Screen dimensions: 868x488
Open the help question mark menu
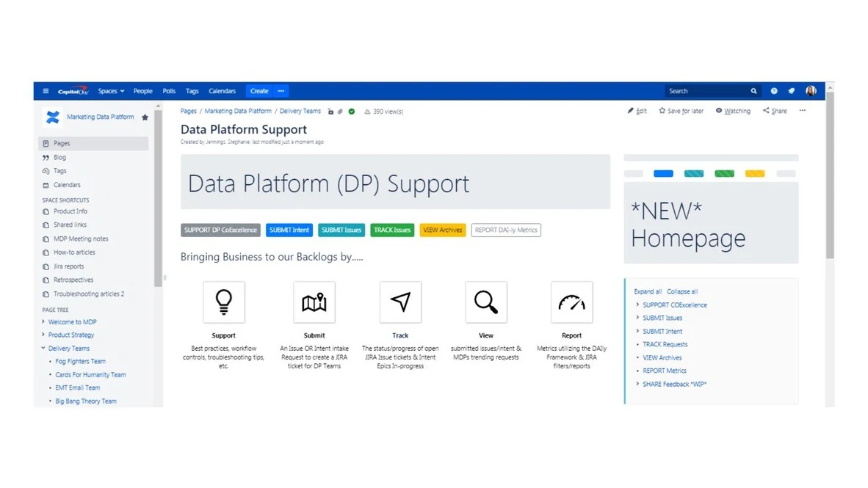[x=774, y=91]
